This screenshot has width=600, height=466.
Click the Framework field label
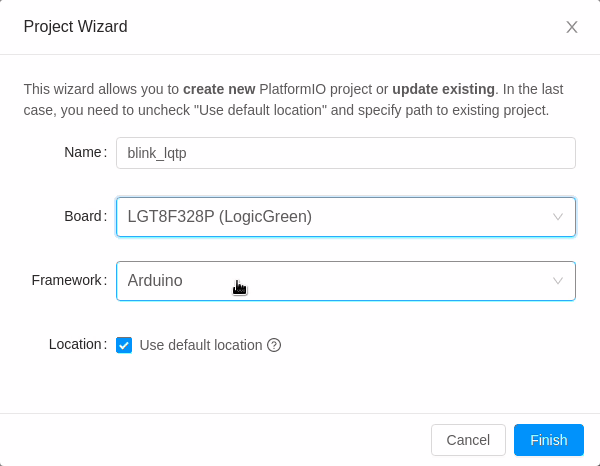coord(67,280)
